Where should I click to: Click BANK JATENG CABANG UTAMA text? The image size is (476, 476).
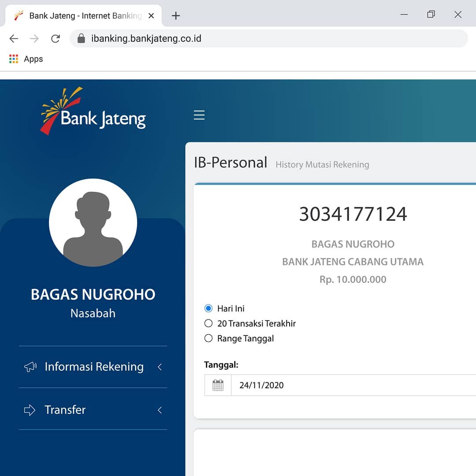pos(353,262)
